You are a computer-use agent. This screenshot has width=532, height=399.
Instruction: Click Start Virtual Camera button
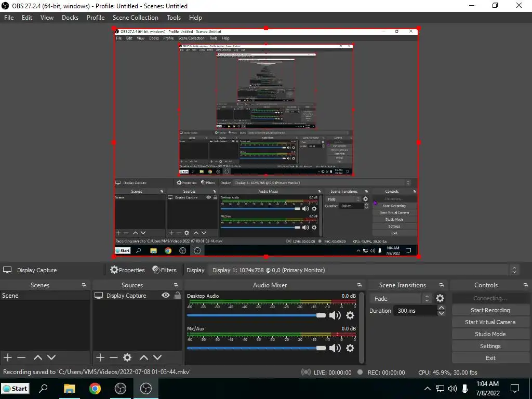(x=490, y=322)
